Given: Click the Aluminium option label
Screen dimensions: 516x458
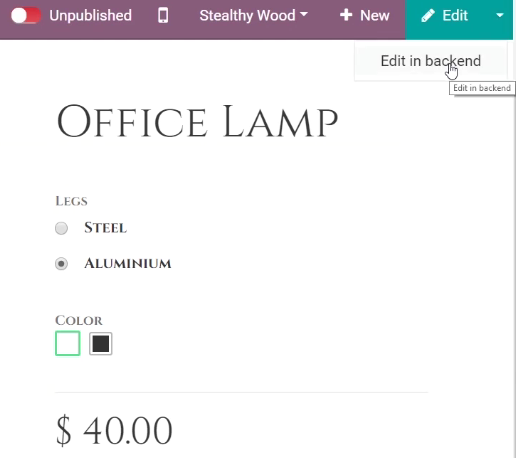Looking at the screenshot, I should pyautogui.click(x=128, y=263).
